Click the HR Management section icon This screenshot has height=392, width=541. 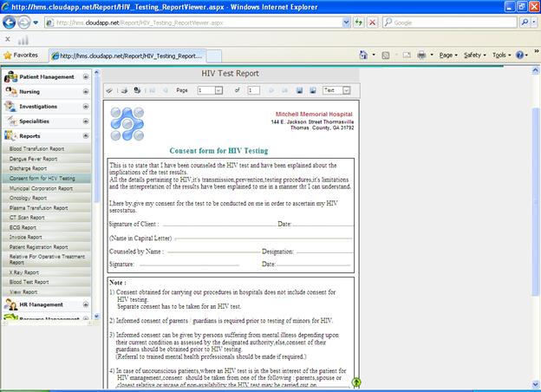11,304
